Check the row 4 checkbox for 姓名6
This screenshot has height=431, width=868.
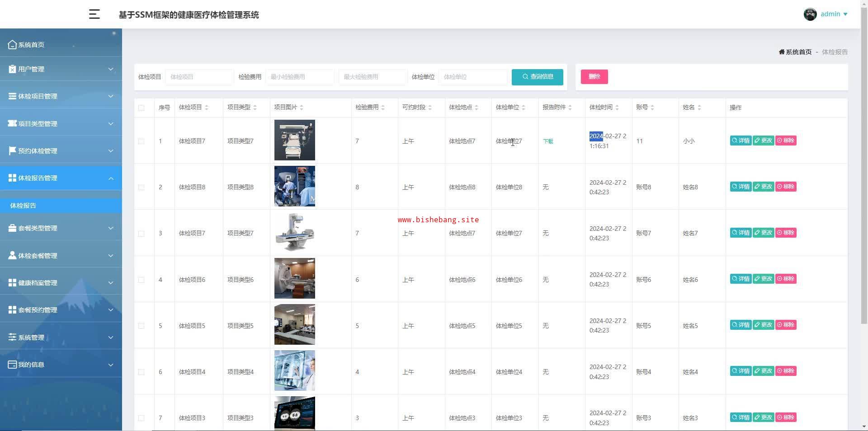(x=142, y=280)
